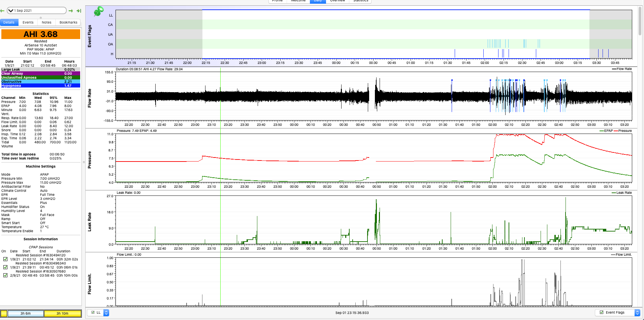Image resolution: width=644 pixels, height=320 pixels.
Task: Select the green Unclassified Apnoea row
Action: (x=41, y=78)
